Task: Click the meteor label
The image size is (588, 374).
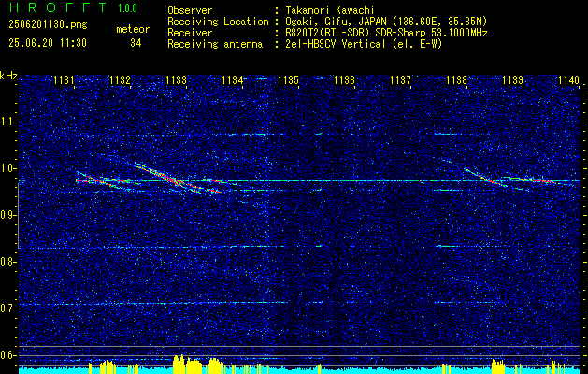Action: tap(133, 29)
